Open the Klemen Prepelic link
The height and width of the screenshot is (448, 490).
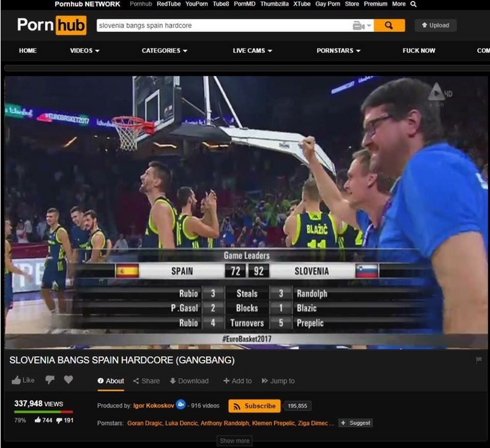(x=273, y=424)
